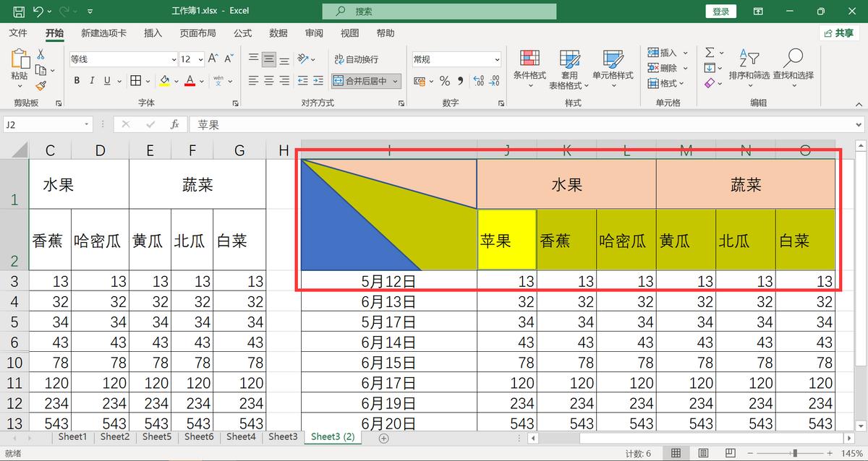Screen dimensions: 868x461
Task: Switch to the 插入 ribbon tab
Action: 153,33
